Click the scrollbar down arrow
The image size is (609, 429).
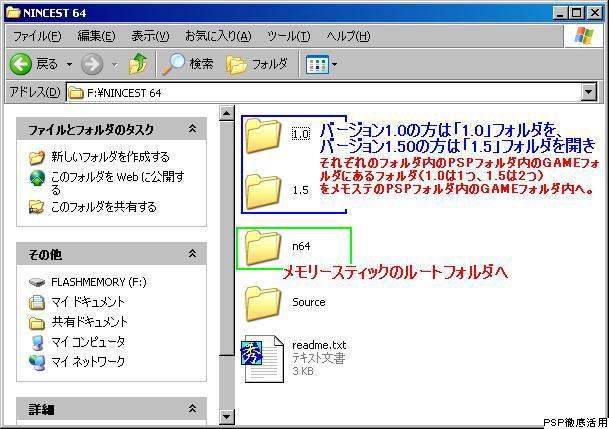click(x=226, y=417)
